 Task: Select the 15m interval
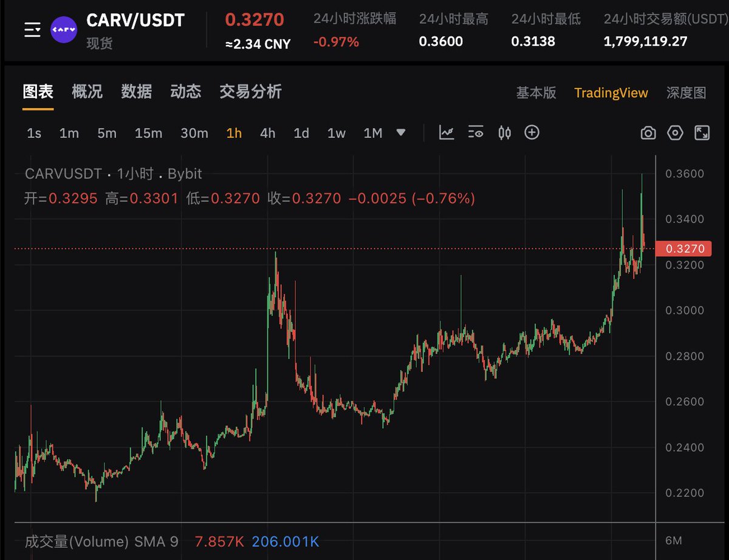[148, 133]
